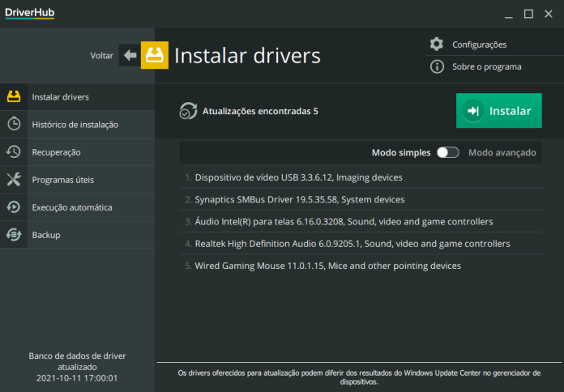Viewport: 564px width, 392px height.
Task: Click Atualizações encontradas 5 text
Action: pyautogui.click(x=260, y=111)
